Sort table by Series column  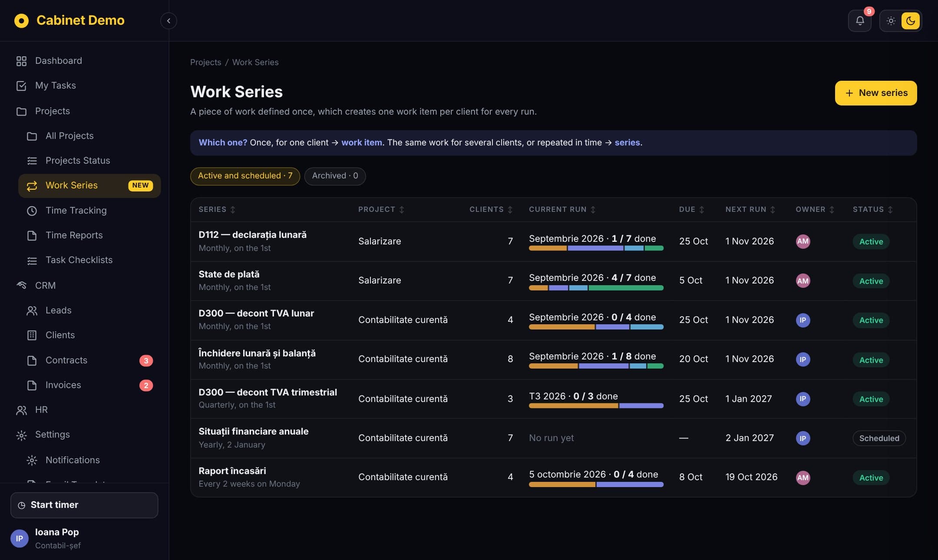(217, 209)
